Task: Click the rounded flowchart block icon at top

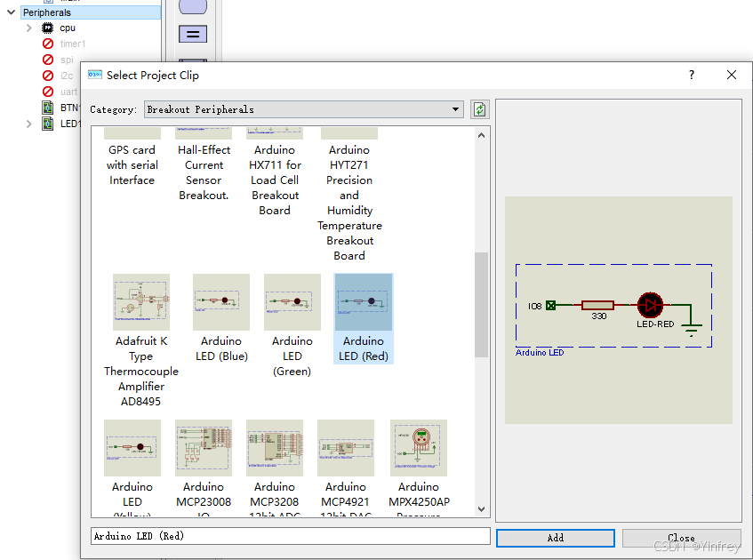Action: click(193, 6)
